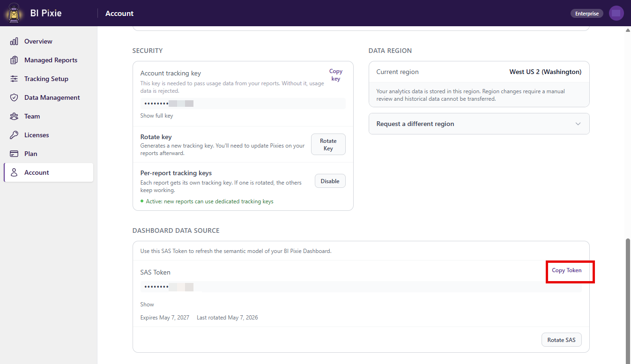Click the Account person icon
Viewport: 631px width, 364px height.
14,172
